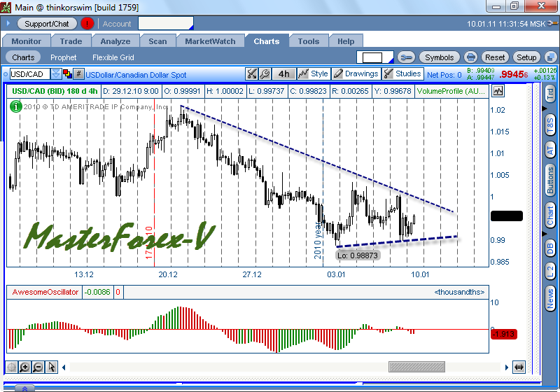Click the VolumeProfile study label

(x=451, y=91)
